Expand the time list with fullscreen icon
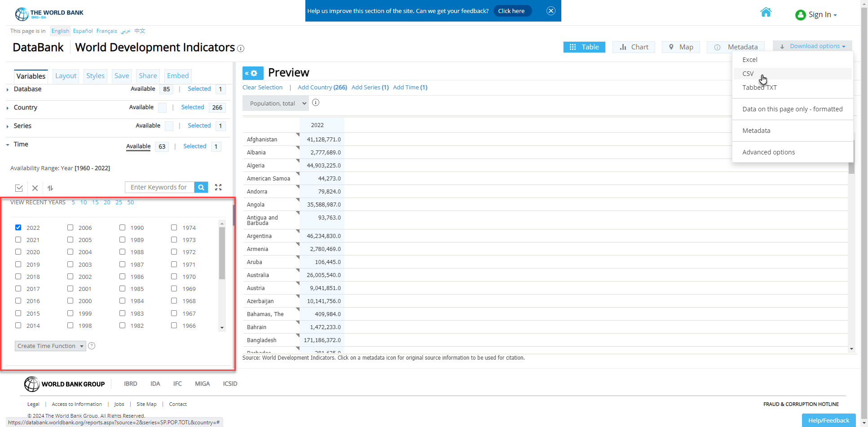This screenshot has height=427, width=868. point(218,187)
